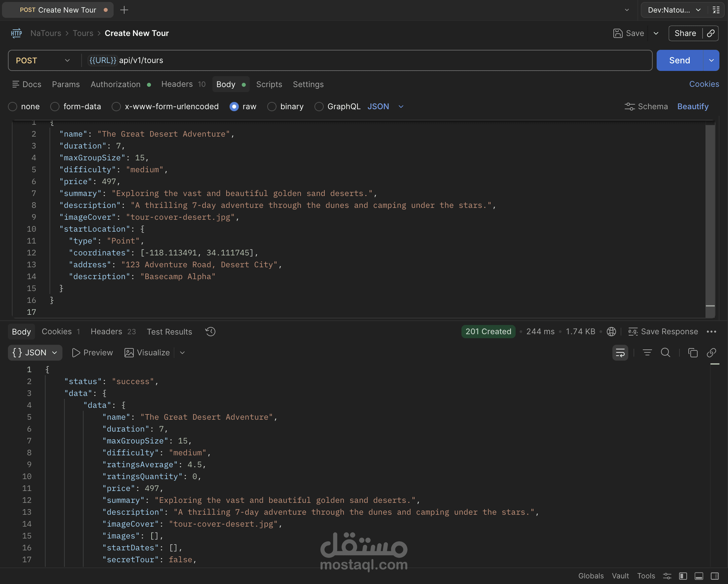Image resolution: width=728 pixels, height=584 pixels.
Task: Click the network globe icon
Action: pos(611,332)
